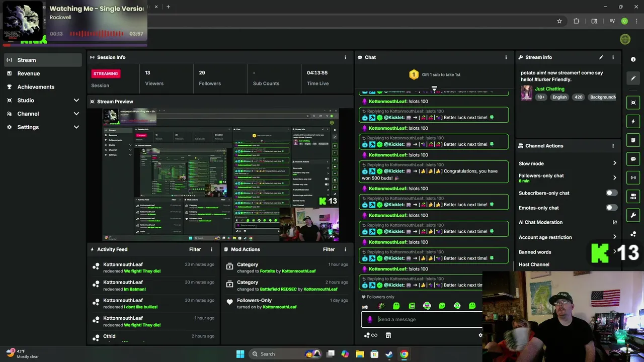Open browser extensions puzzle icon

(x=576, y=21)
